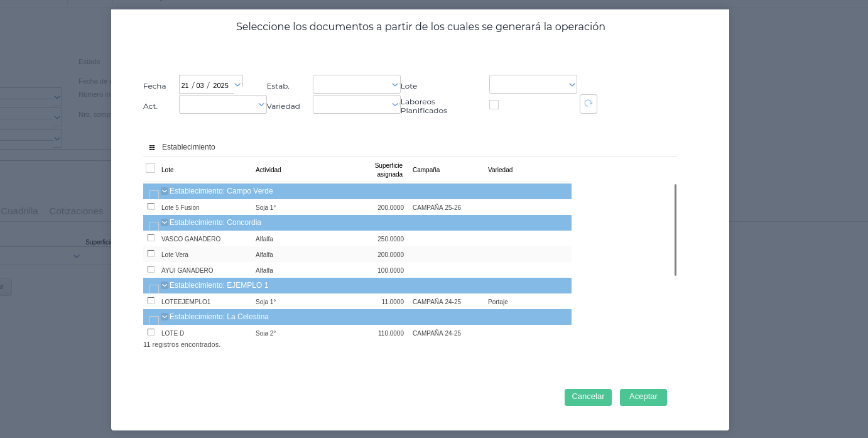Image resolution: width=868 pixels, height=438 pixels.
Task: Open the Act. dropdown
Action: (x=261, y=104)
